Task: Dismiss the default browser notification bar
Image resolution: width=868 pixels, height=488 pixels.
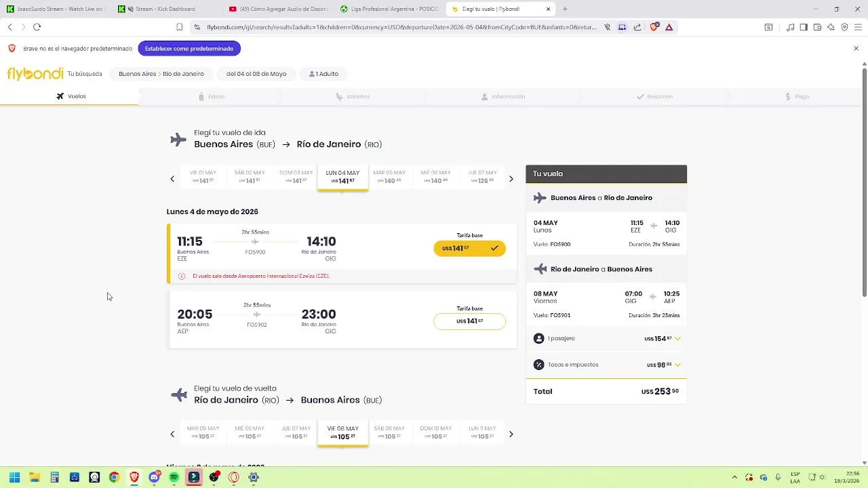Action: [856, 48]
